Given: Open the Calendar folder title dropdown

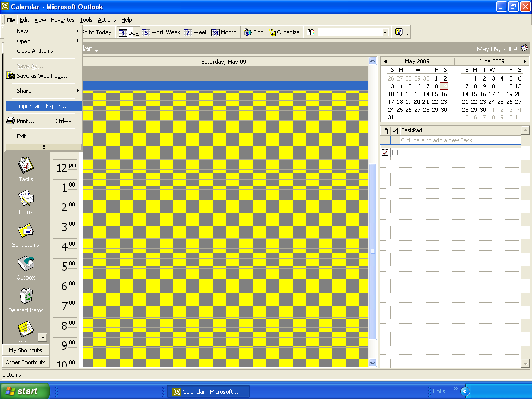Looking at the screenshot, I should [96, 51].
